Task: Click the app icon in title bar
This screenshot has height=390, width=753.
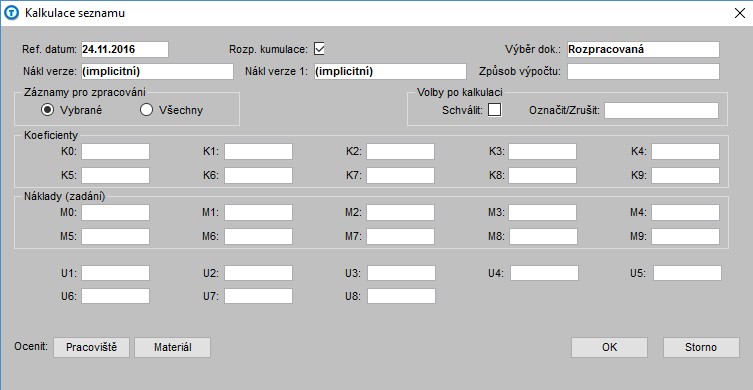Action: click(x=11, y=12)
